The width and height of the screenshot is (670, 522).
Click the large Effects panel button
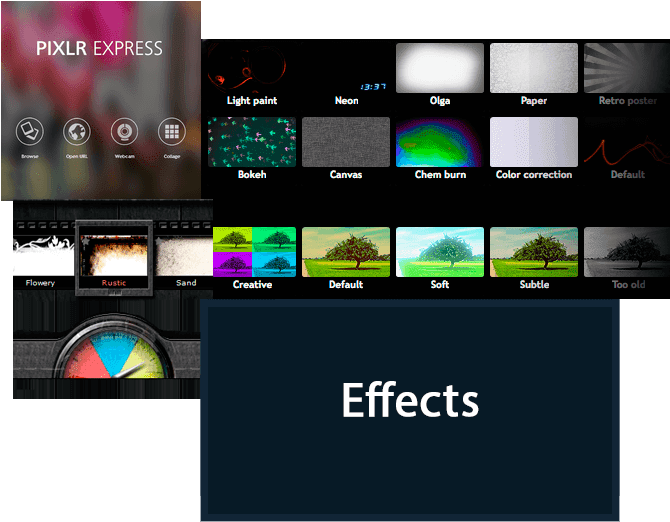(410, 410)
